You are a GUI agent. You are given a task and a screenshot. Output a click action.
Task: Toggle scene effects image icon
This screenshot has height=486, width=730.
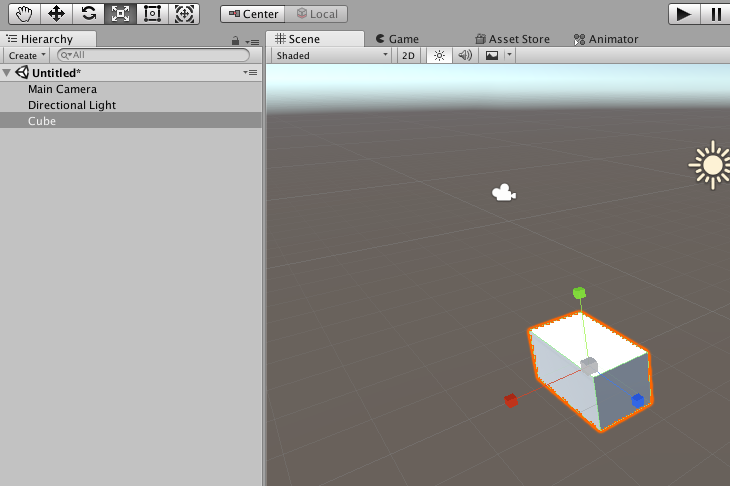pos(492,55)
